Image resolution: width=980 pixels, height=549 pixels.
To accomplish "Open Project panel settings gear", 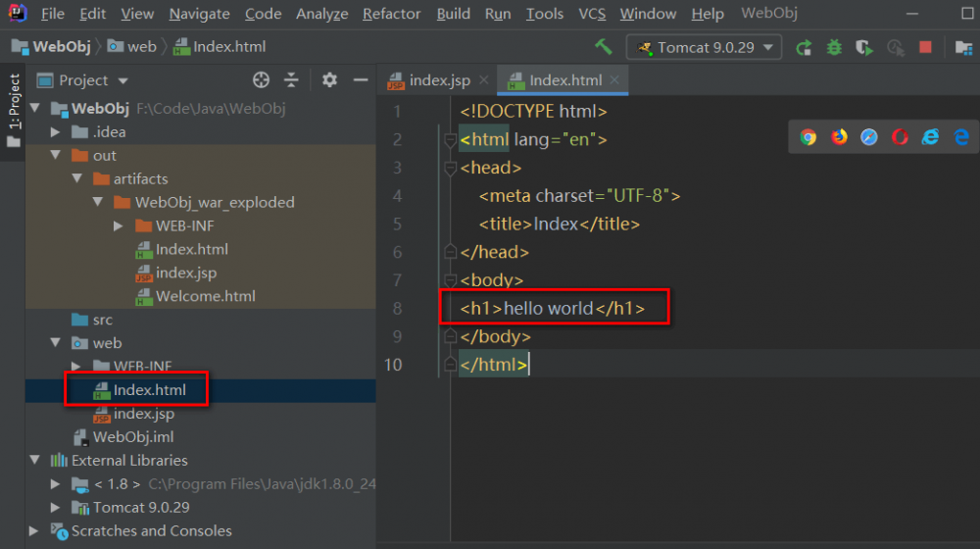I will pos(329,80).
